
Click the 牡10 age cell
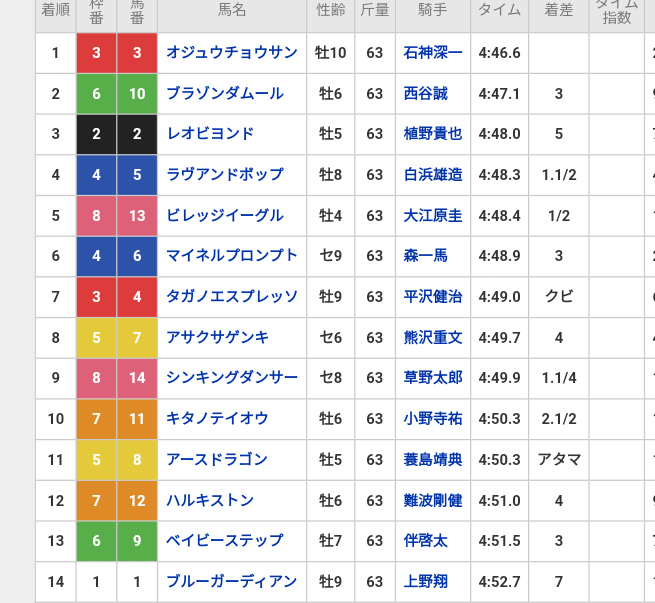coord(330,53)
